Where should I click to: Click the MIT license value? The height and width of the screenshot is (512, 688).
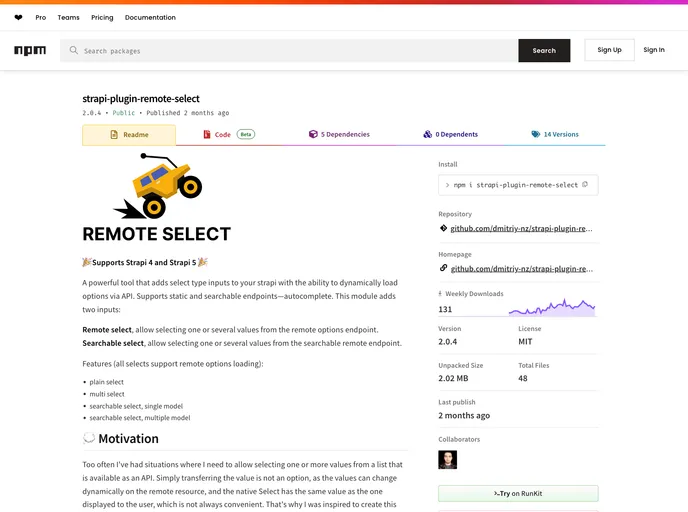[525, 341]
